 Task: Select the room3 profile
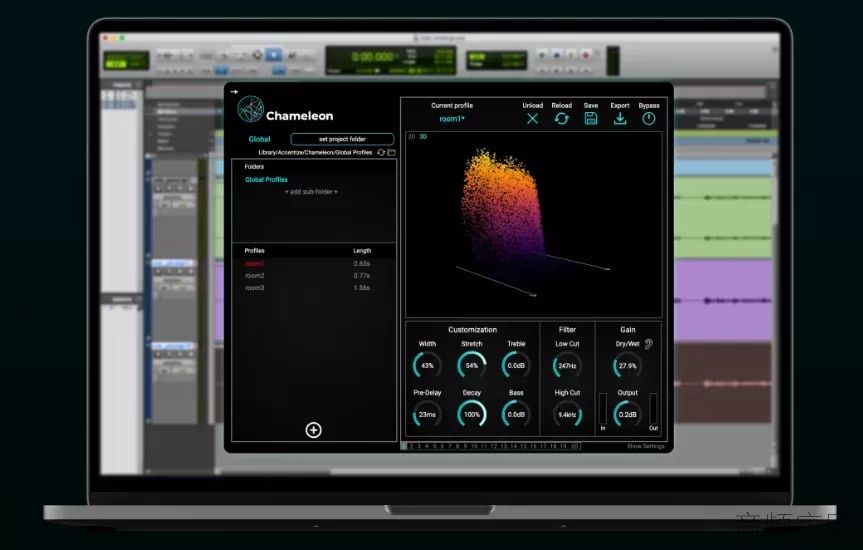pyautogui.click(x=254, y=288)
